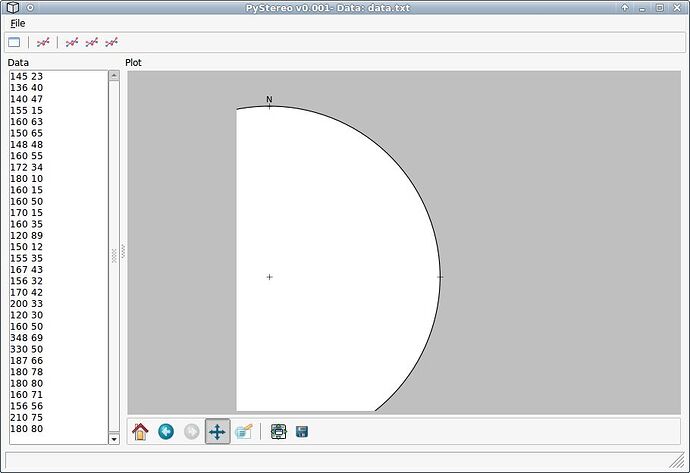The width and height of the screenshot is (690, 473).
Task: Click the leftmost of the three grouped plot icons
Action: [x=72, y=42]
